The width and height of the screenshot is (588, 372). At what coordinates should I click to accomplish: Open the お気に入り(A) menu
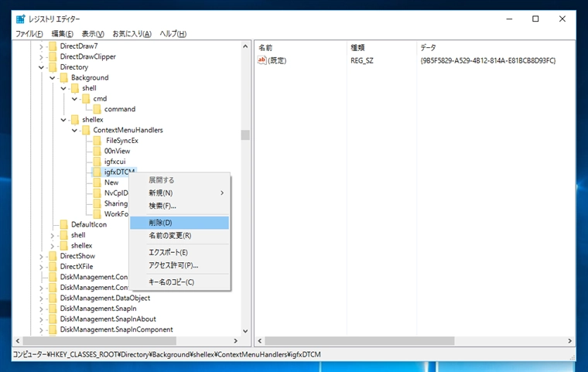click(132, 34)
